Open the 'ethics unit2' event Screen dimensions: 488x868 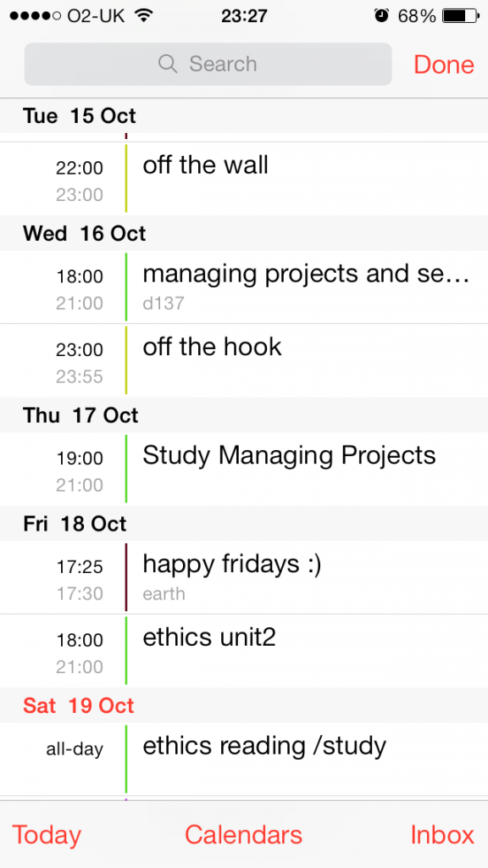coord(244,650)
